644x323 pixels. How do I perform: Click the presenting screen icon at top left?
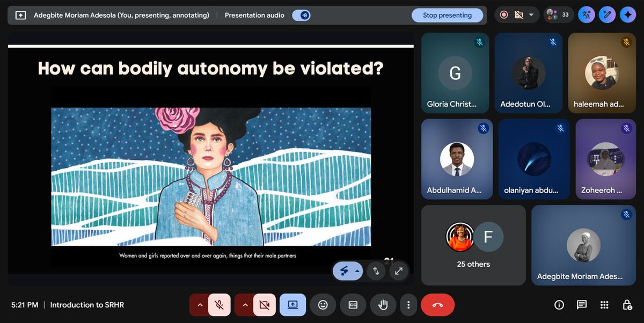(20, 15)
